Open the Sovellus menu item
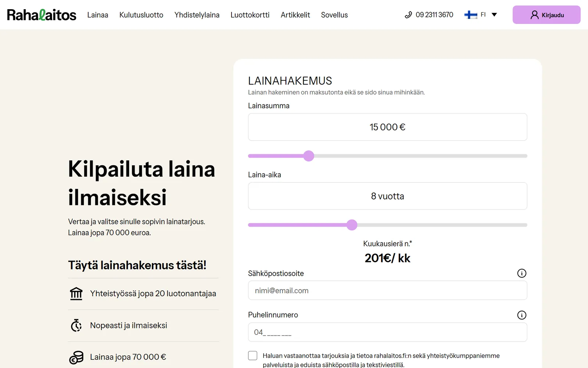 tap(334, 15)
